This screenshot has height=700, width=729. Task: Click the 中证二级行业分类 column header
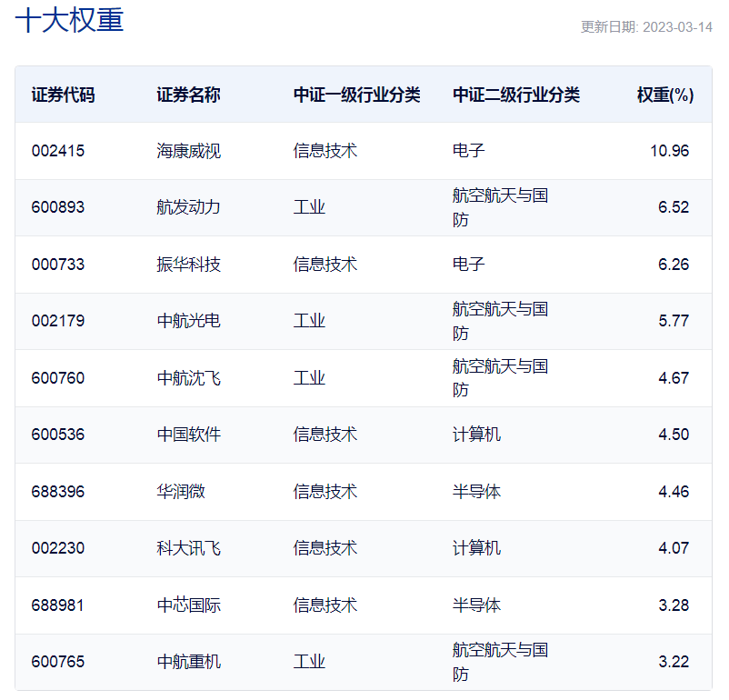[516, 95]
